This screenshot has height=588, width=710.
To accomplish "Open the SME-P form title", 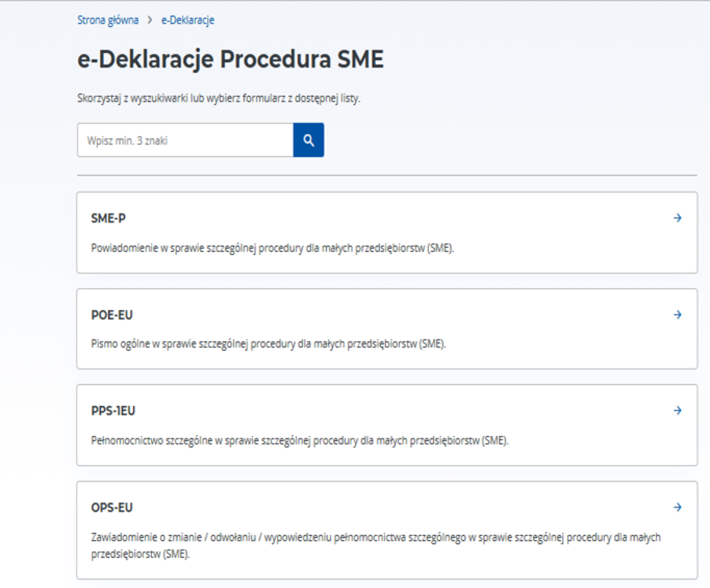I will [108, 218].
